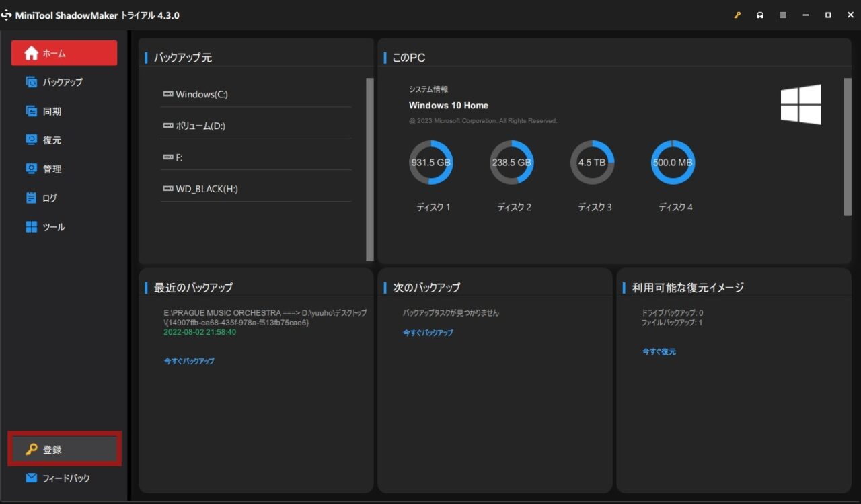Click the drive icon beside F:
The height and width of the screenshot is (504, 861).
(x=168, y=157)
